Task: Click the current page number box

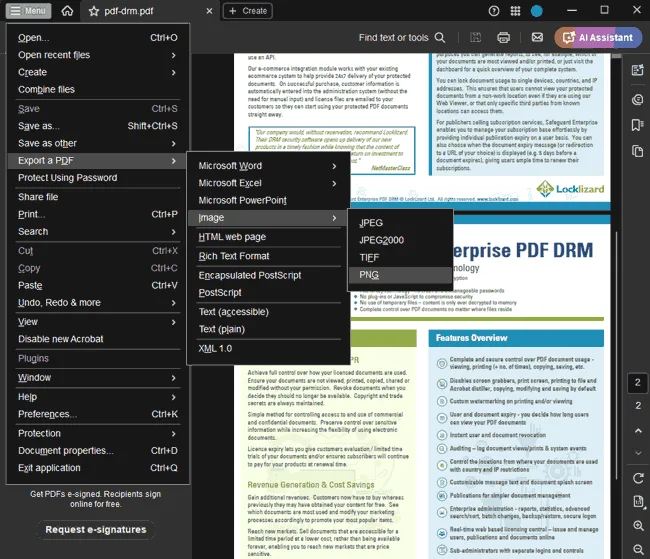Action: tap(638, 382)
